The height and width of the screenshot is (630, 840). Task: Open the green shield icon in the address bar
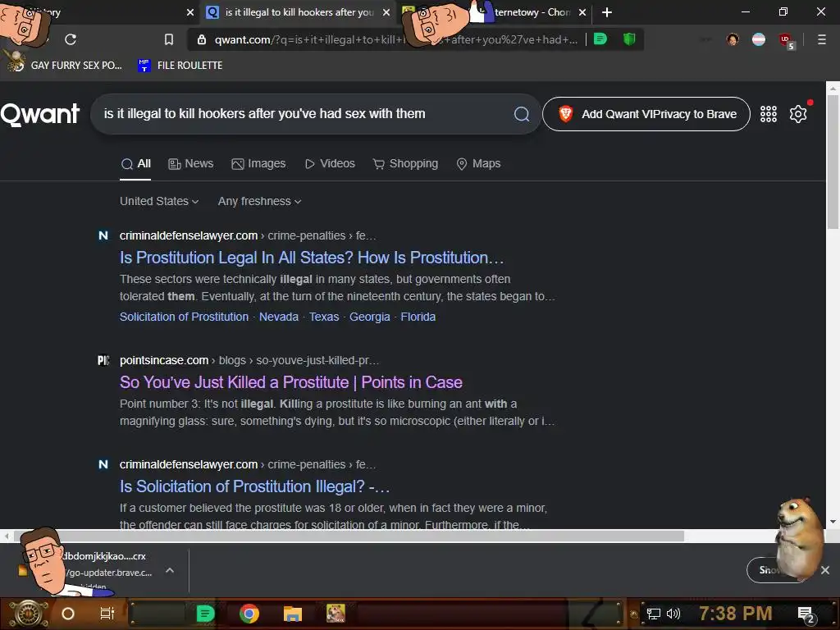tap(629, 39)
